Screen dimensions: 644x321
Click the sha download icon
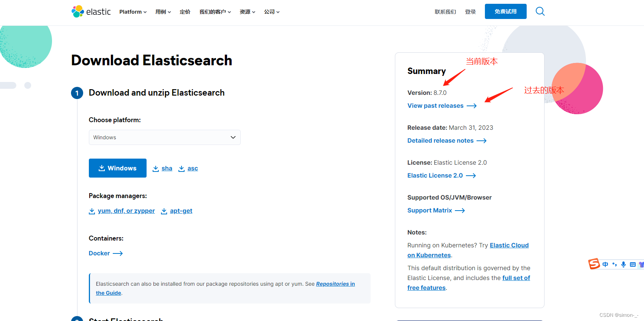click(x=156, y=168)
